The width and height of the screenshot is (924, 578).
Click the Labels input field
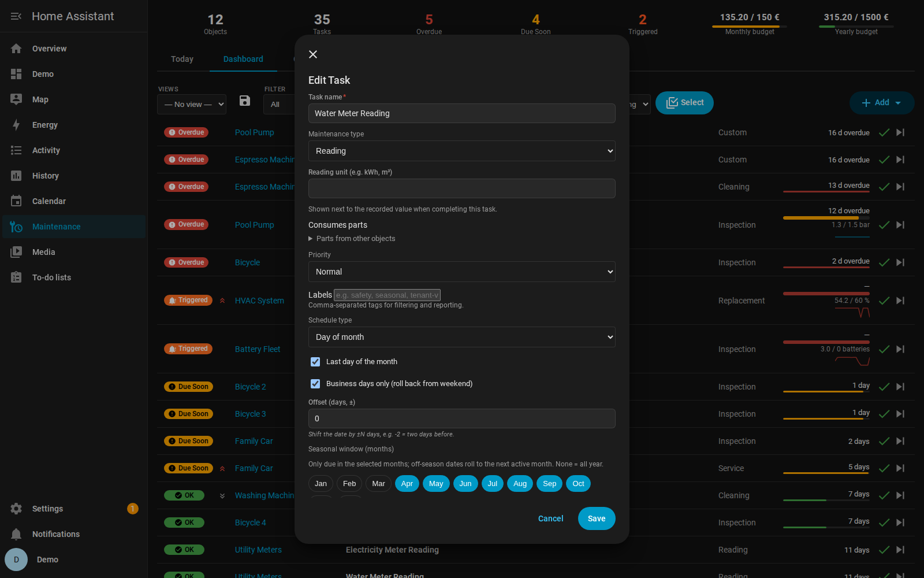click(x=387, y=295)
